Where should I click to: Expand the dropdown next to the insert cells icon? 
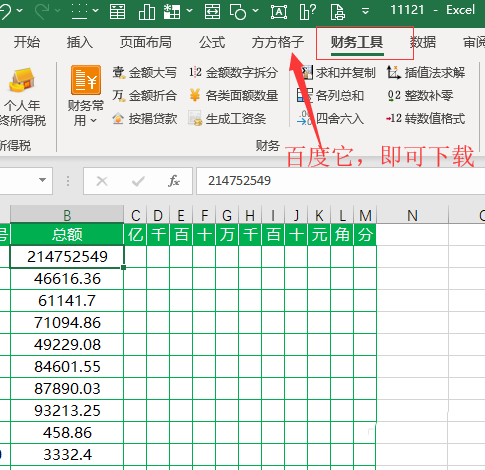tap(189, 11)
